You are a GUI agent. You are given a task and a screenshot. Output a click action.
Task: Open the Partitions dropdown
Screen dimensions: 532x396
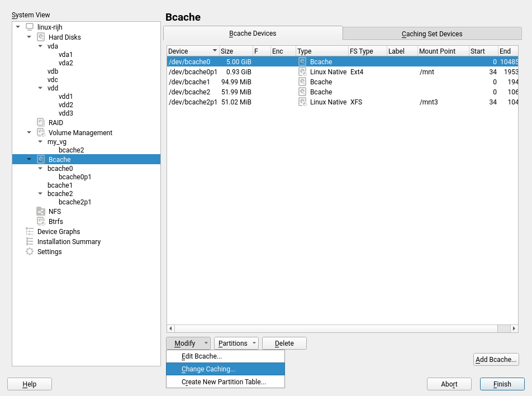coord(236,343)
